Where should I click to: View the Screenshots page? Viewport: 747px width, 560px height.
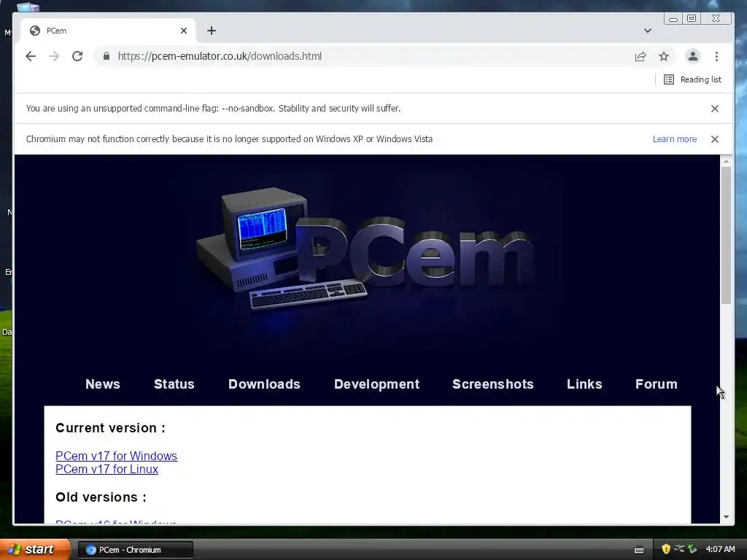tap(492, 384)
